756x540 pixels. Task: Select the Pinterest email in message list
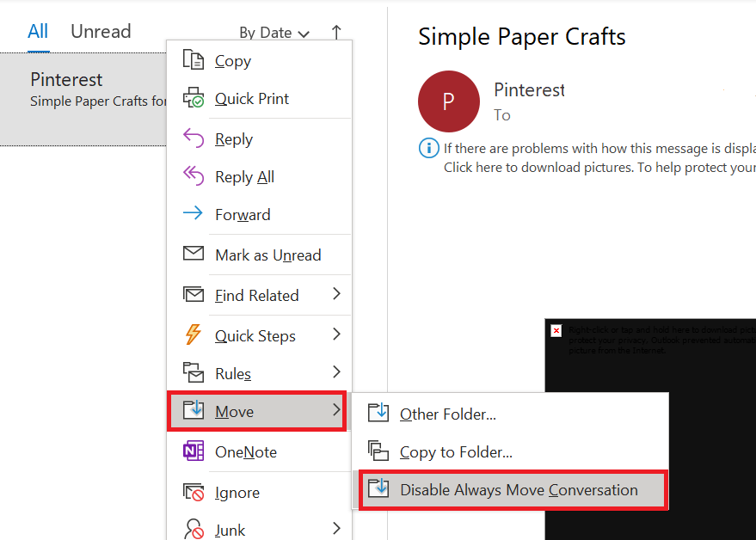click(83, 100)
